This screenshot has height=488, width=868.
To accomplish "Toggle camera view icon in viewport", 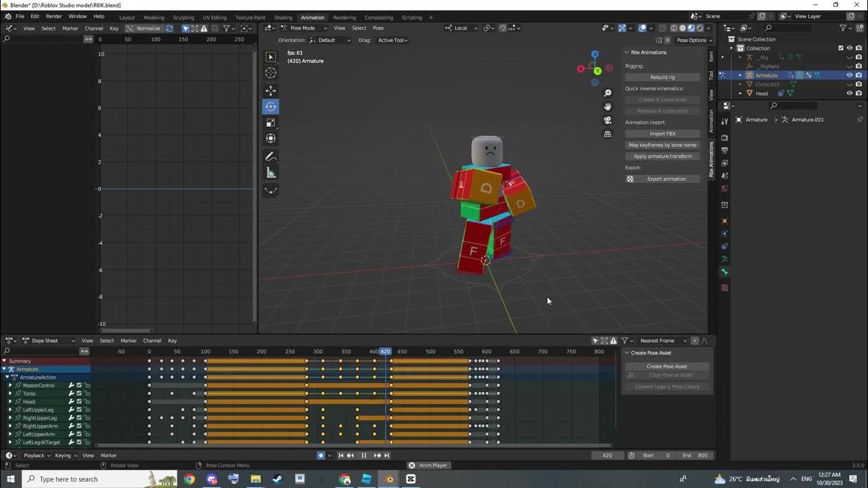I will tap(608, 120).
